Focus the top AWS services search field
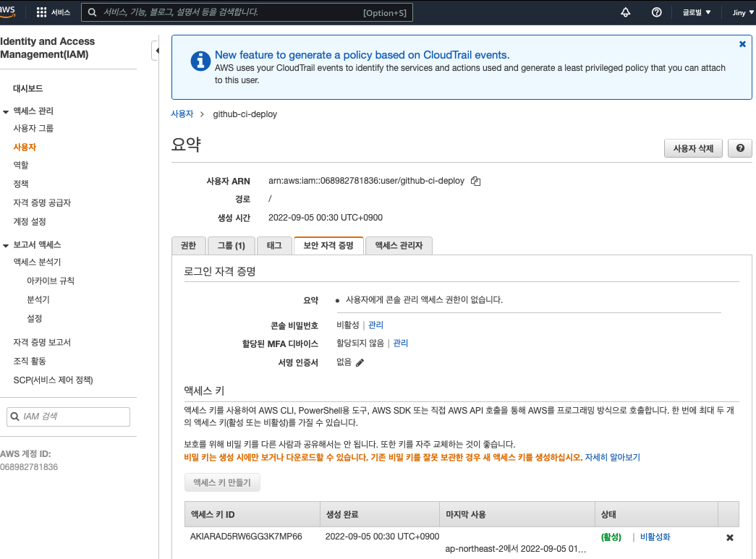The height and width of the screenshot is (559, 756). pos(247,12)
